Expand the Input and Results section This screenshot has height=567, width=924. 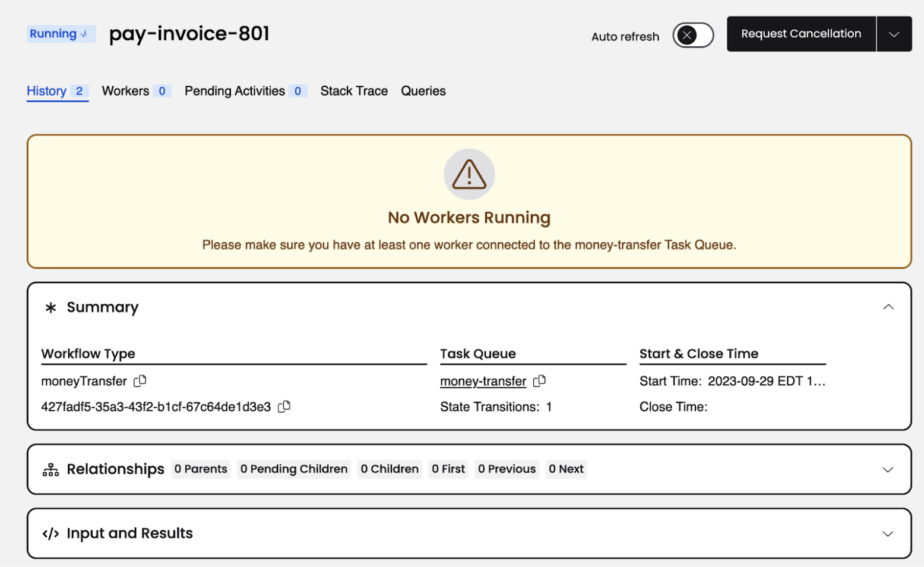(888, 534)
